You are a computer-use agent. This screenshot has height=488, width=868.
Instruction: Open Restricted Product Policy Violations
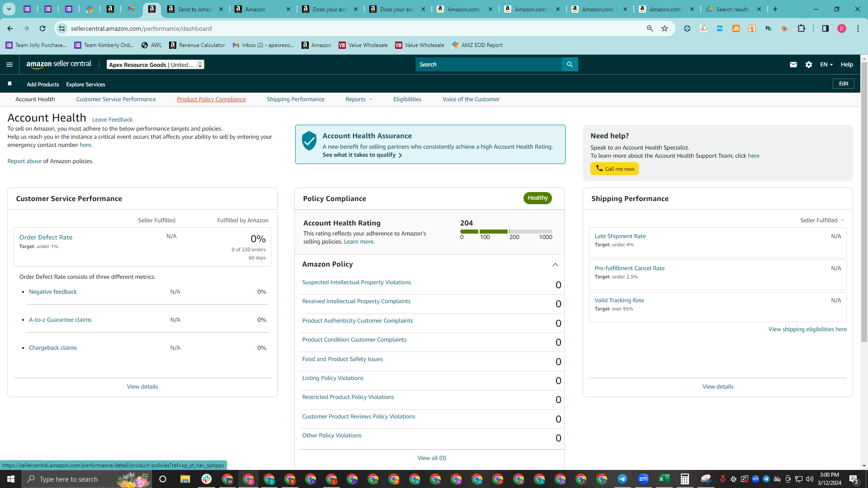(348, 397)
